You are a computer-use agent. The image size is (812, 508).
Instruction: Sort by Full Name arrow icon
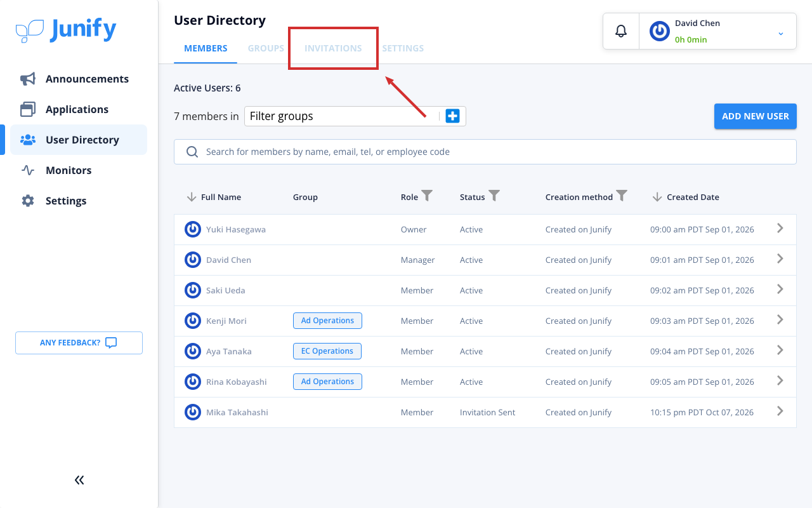click(192, 197)
